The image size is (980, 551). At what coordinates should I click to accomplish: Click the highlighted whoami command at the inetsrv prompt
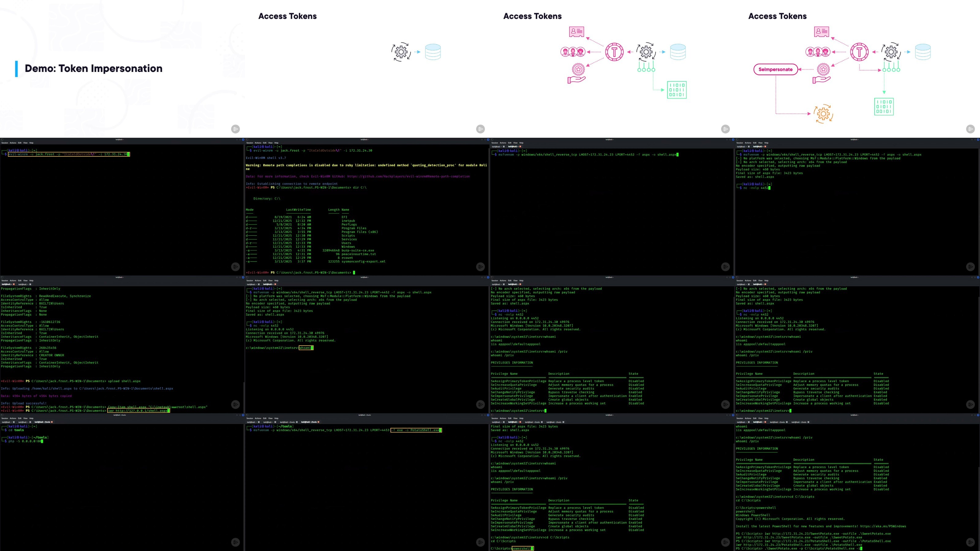(x=306, y=348)
